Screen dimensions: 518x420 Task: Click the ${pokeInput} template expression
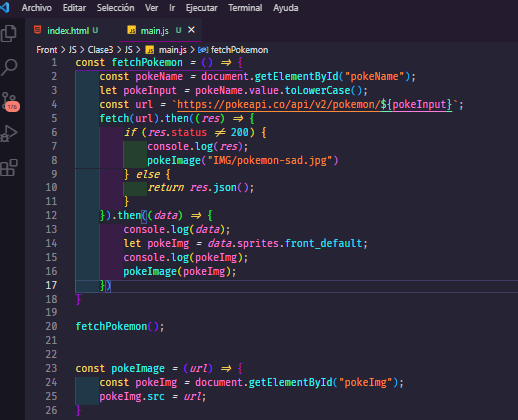(416, 105)
